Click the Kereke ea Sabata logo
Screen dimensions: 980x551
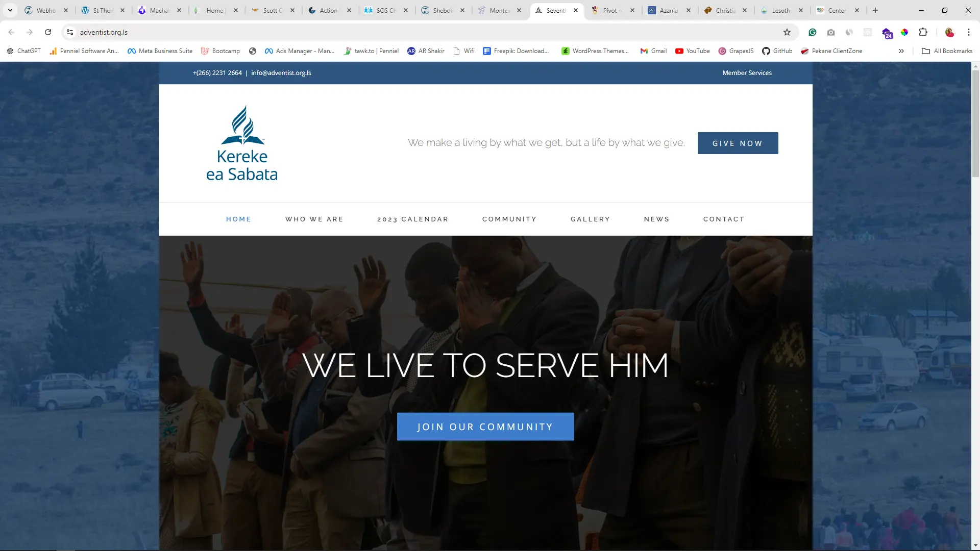(x=242, y=143)
